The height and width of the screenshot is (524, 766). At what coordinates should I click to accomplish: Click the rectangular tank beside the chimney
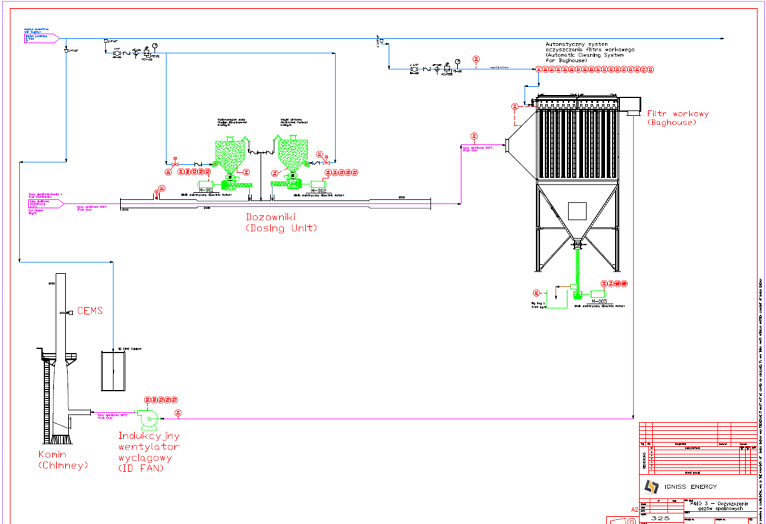coord(113,371)
